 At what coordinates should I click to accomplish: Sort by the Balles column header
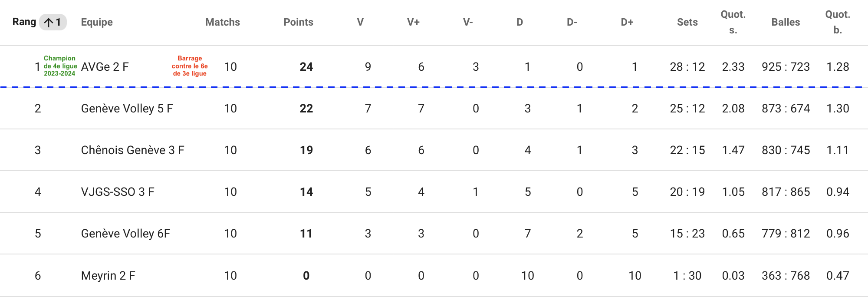(786, 22)
